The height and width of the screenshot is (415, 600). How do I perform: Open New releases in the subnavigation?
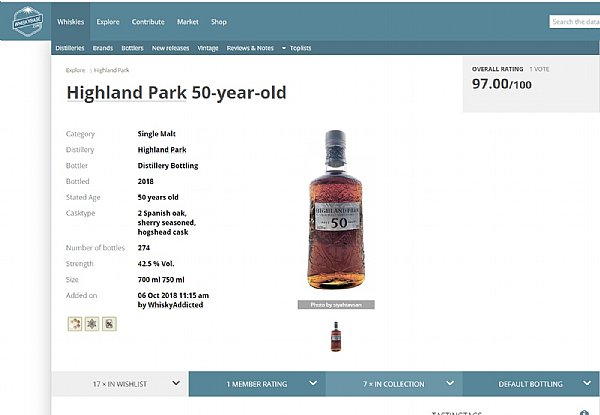point(170,48)
